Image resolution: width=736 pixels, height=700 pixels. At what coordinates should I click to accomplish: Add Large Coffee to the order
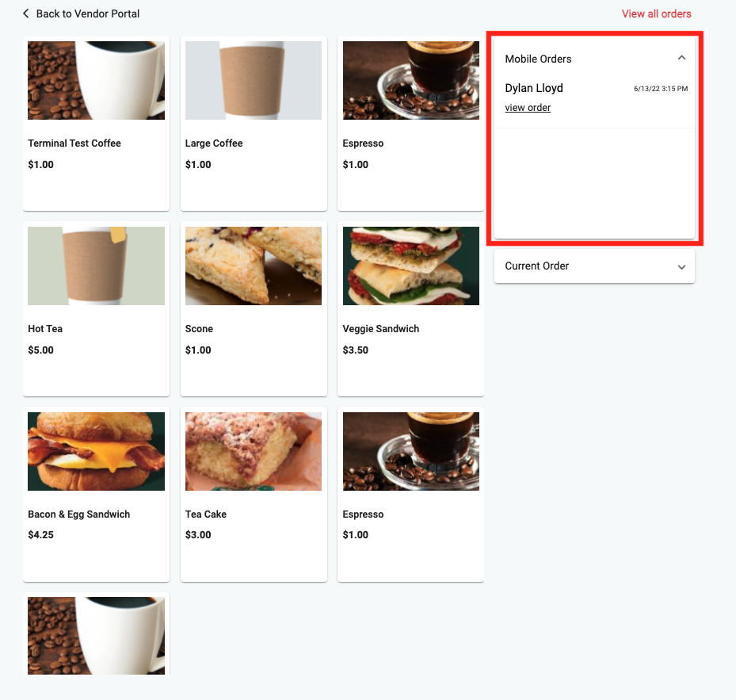tap(254, 124)
